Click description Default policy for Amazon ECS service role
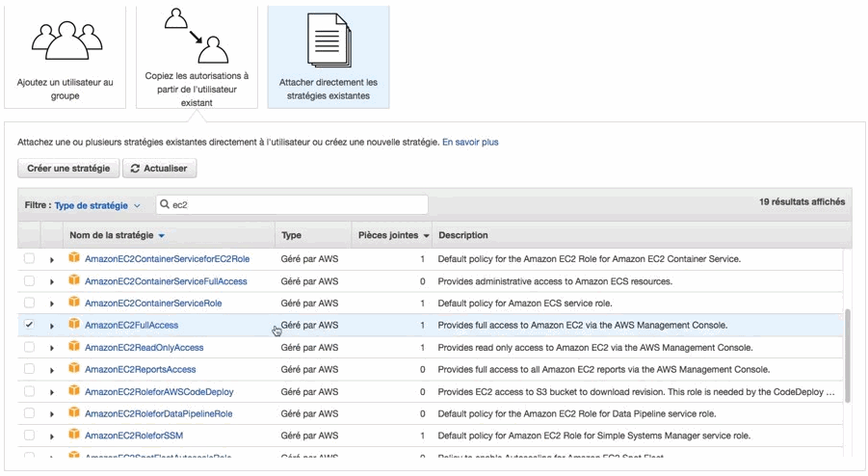Image resolution: width=868 pixels, height=476 pixels. tap(525, 304)
